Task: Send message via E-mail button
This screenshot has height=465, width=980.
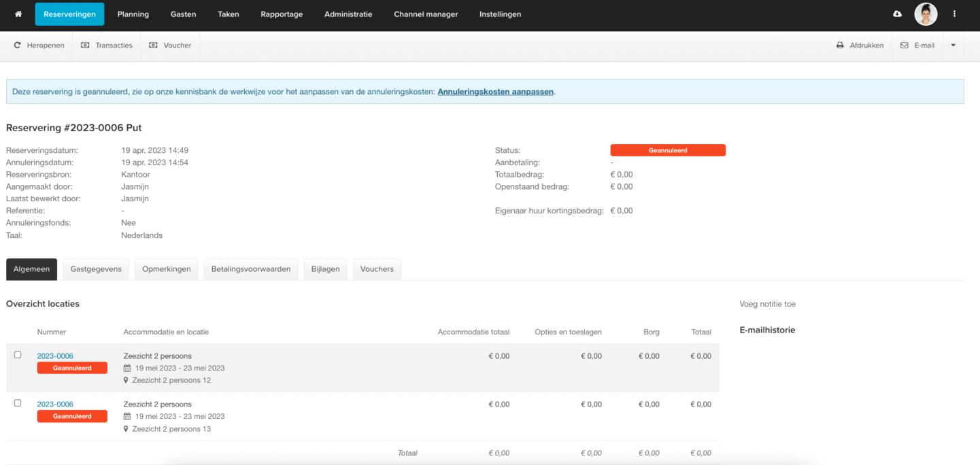Action: point(917,46)
